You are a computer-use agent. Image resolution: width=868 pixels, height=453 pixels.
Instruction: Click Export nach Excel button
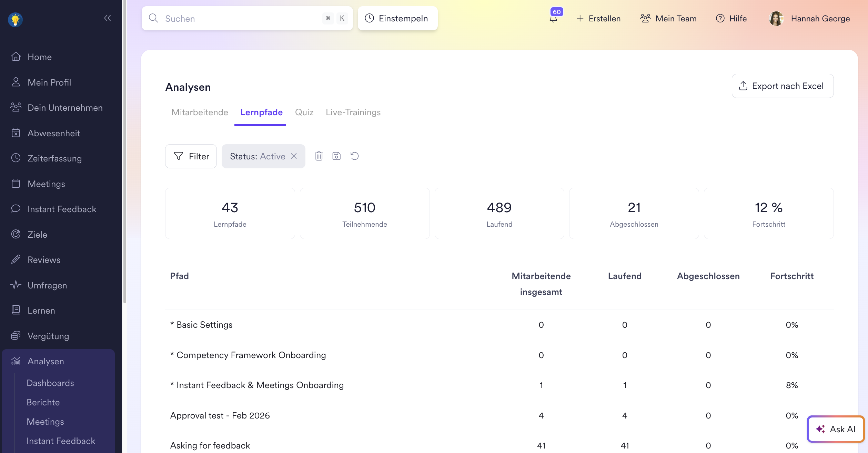pos(783,86)
